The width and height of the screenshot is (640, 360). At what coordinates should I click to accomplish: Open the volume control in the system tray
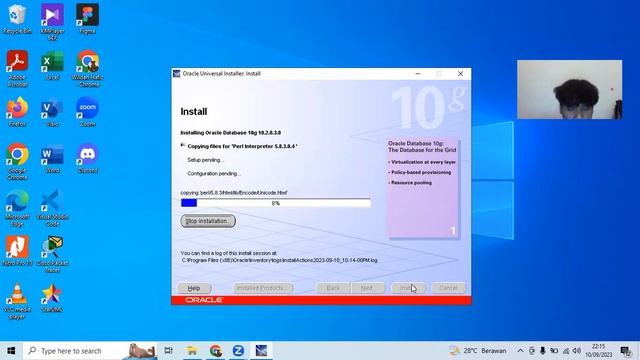(x=577, y=351)
